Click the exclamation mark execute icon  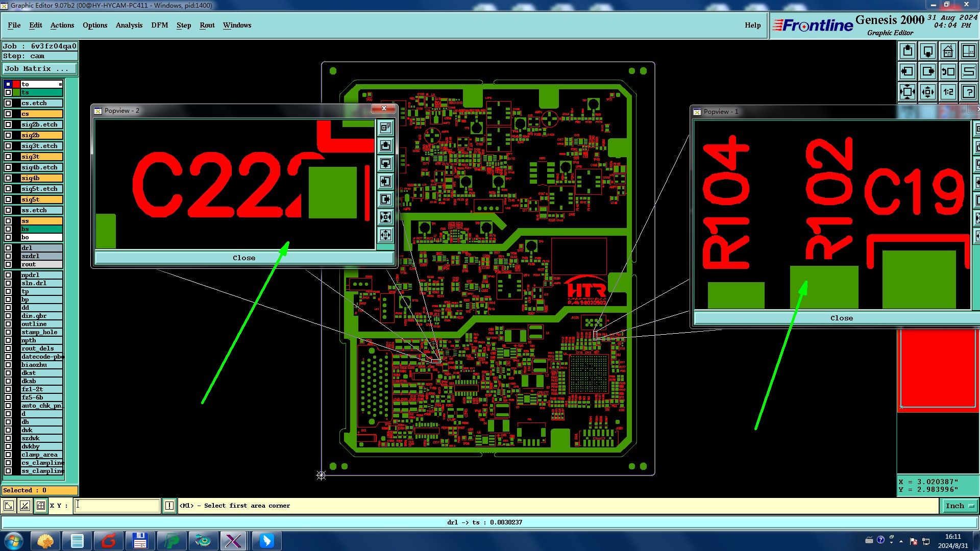pyautogui.click(x=169, y=506)
